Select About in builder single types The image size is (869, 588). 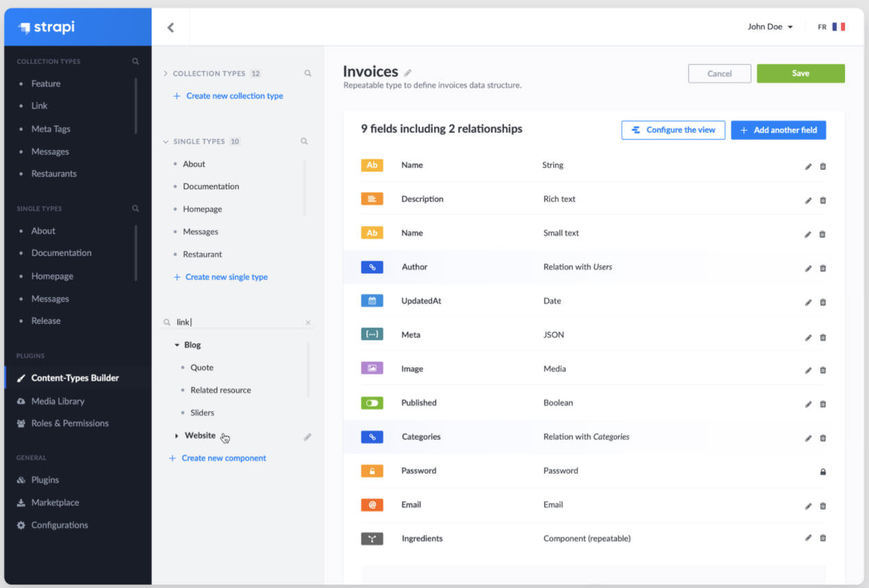coord(194,164)
